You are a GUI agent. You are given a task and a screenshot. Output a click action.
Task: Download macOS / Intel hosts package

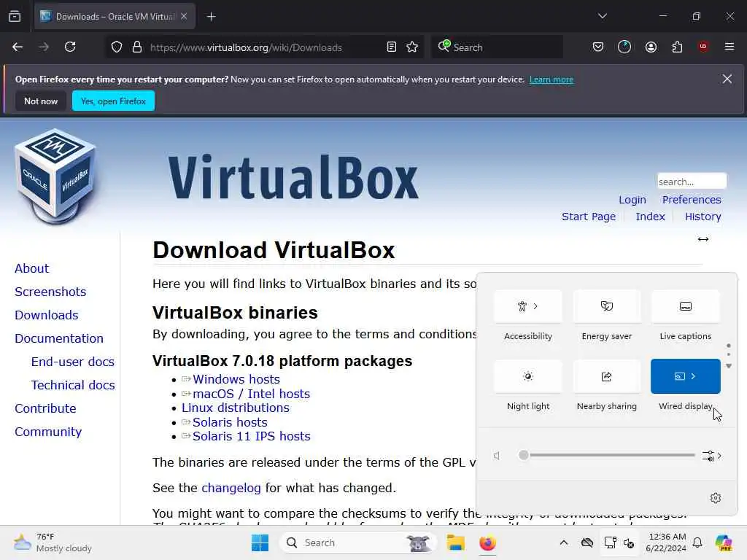pyautogui.click(x=251, y=394)
